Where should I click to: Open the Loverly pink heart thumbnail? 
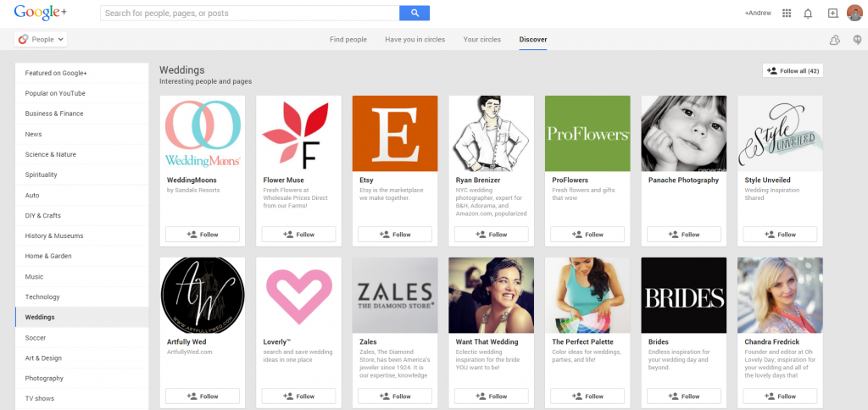pos(299,296)
